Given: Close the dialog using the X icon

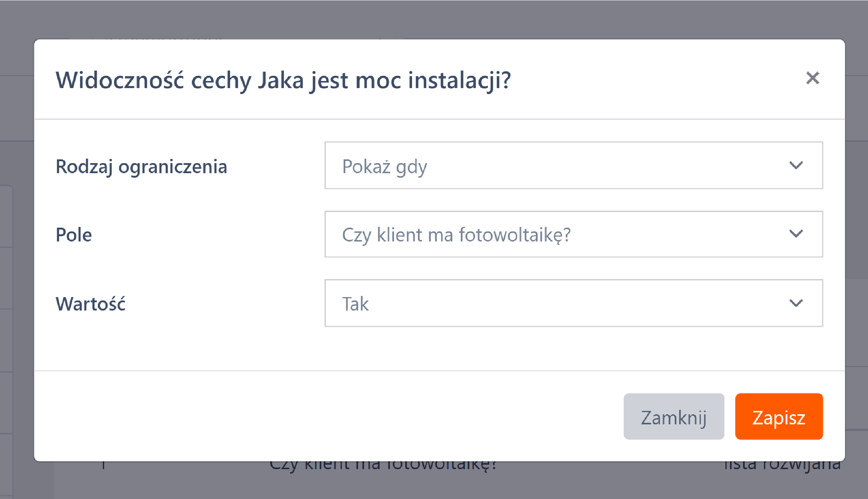Looking at the screenshot, I should [812, 78].
